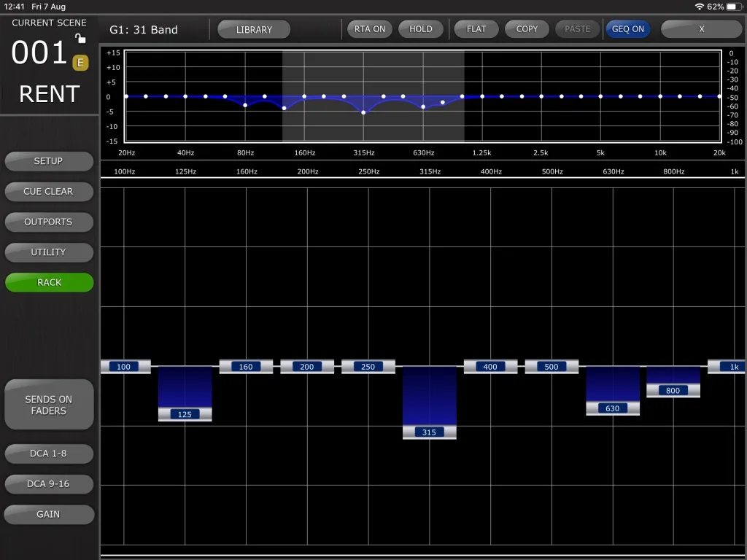Select the 1k band fader

click(x=727, y=367)
